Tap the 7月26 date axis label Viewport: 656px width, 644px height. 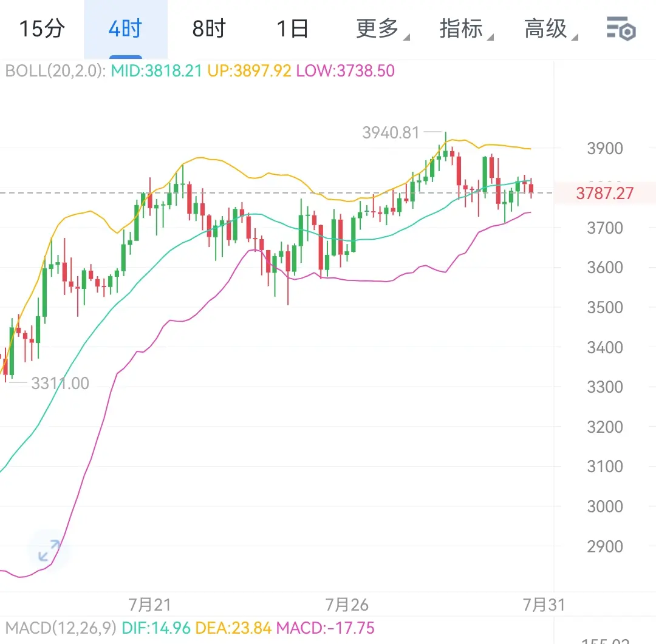pyautogui.click(x=347, y=605)
